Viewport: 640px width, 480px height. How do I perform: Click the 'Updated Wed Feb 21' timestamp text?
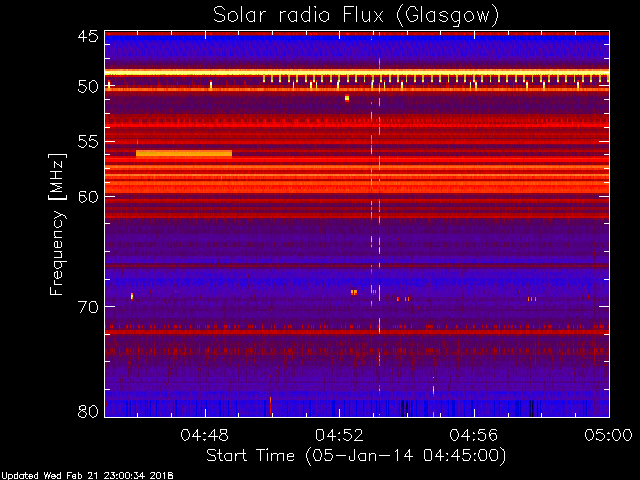87,476
